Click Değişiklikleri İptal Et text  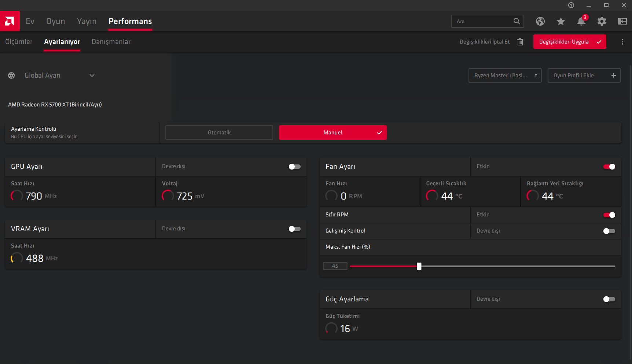coord(485,42)
